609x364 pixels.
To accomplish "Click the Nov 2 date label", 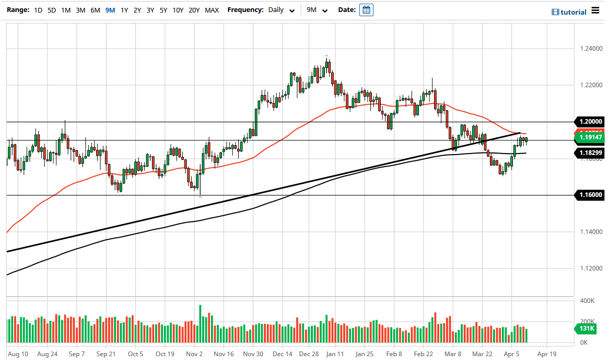I will [x=194, y=354].
